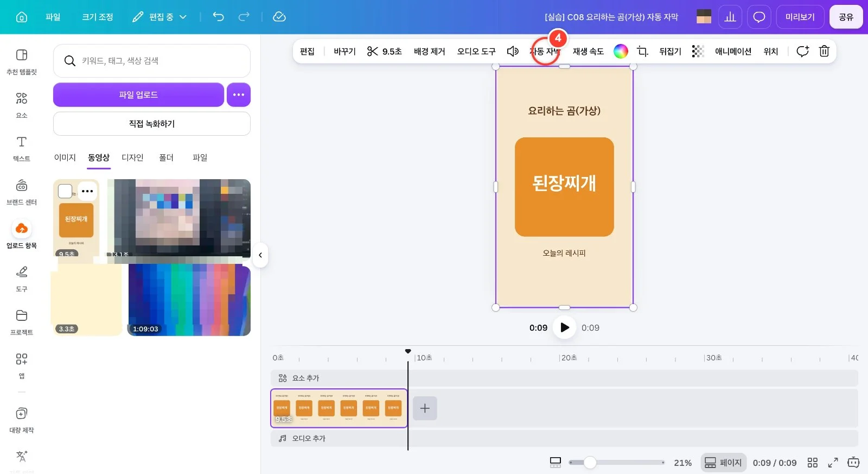
Task: Toggle thumbnail display icon beside zoom slider
Action: (555, 463)
